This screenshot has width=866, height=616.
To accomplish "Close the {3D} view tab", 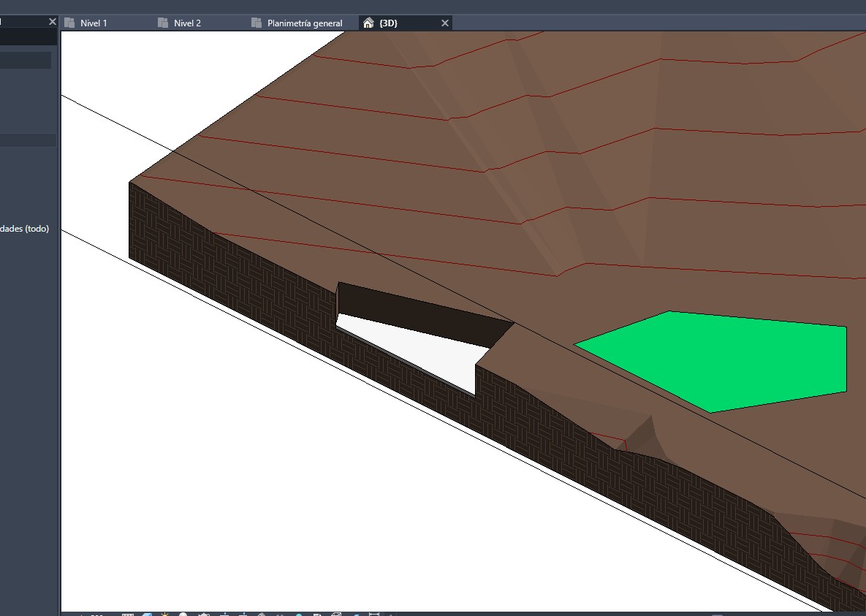I will [x=444, y=23].
